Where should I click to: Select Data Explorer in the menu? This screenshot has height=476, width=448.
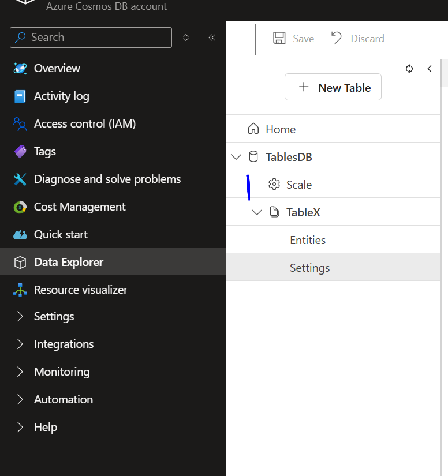(113, 263)
